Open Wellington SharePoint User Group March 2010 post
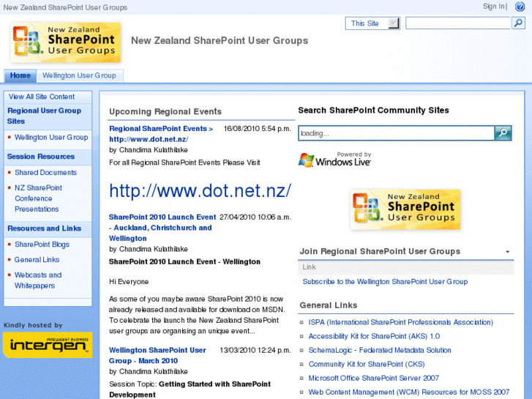Screen dimensions: 532x399 tap(157, 355)
